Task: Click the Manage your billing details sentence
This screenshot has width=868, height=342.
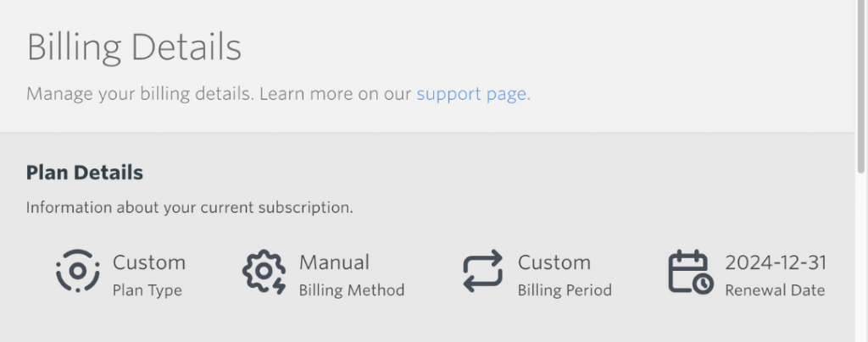Action: [141, 94]
